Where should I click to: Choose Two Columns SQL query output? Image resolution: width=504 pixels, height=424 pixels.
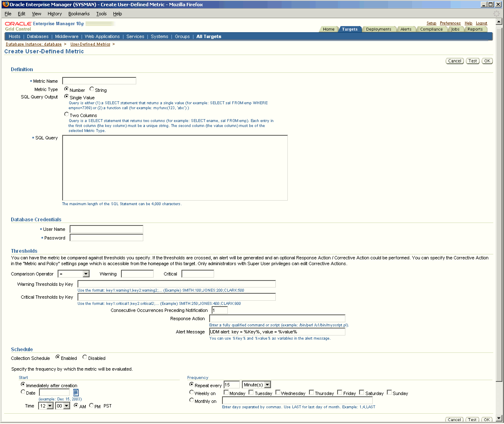pos(67,114)
